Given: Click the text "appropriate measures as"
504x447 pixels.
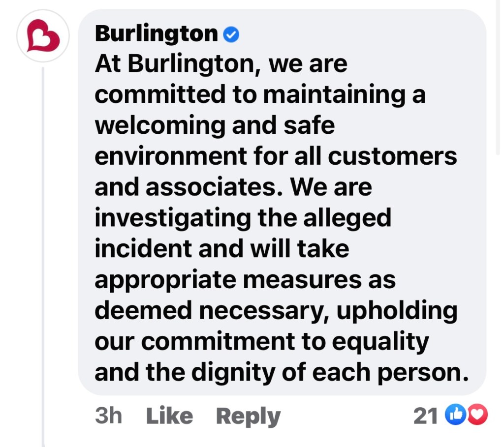Looking at the screenshot, I should pyautogui.click(x=245, y=280).
